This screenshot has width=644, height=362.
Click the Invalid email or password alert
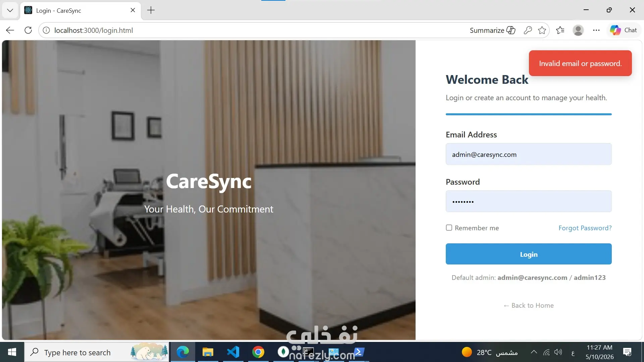coord(580,63)
